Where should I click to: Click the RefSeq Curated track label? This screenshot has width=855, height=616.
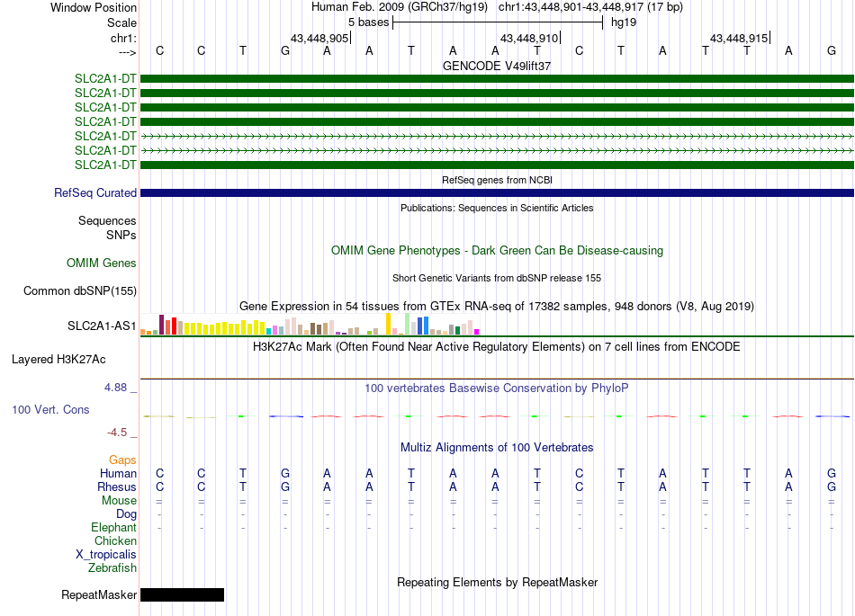[x=95, y=192]
